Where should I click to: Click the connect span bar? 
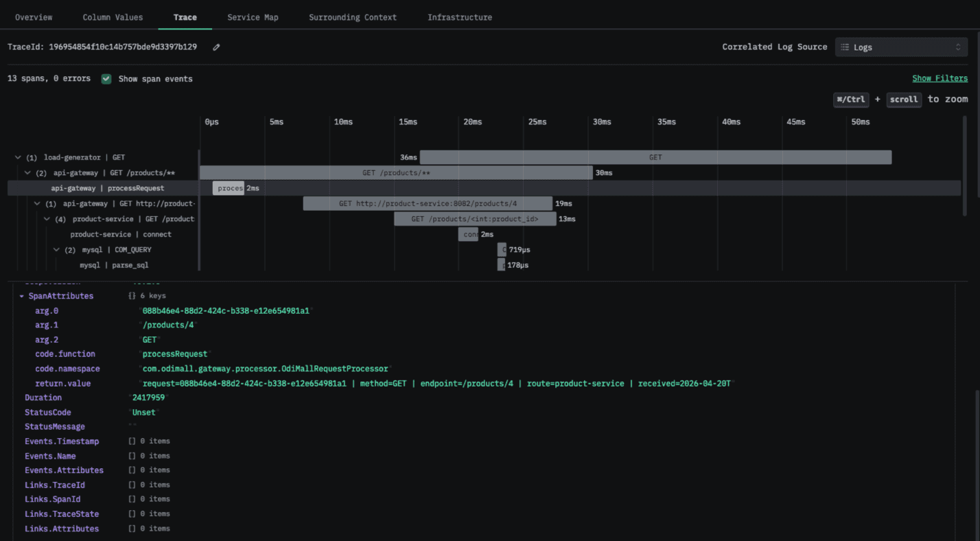(468, 235)
